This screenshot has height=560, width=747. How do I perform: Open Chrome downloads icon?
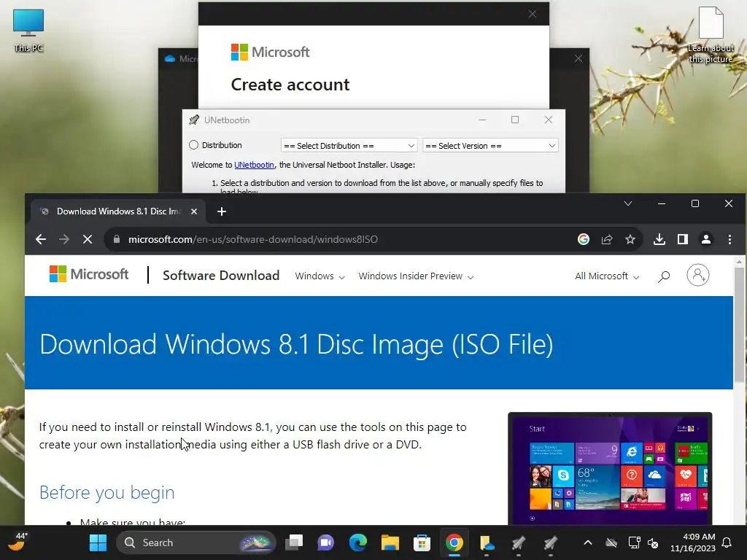[659, 239]
